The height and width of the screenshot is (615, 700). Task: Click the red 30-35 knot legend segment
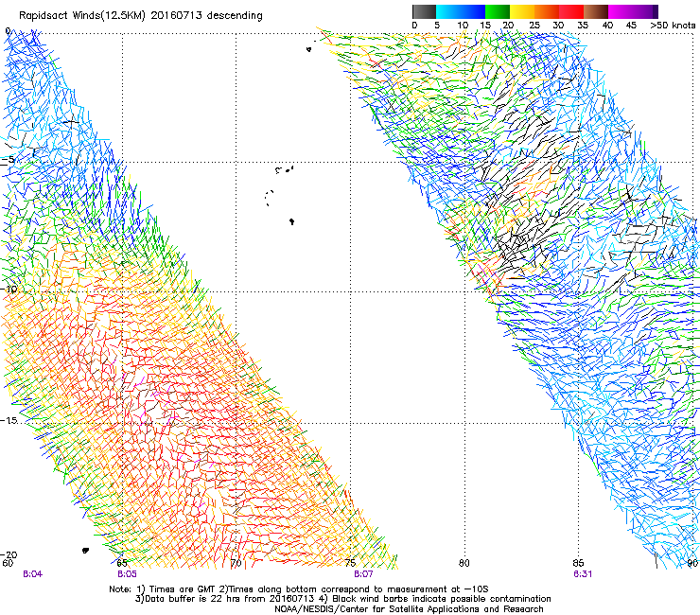(x=571, y=11)
